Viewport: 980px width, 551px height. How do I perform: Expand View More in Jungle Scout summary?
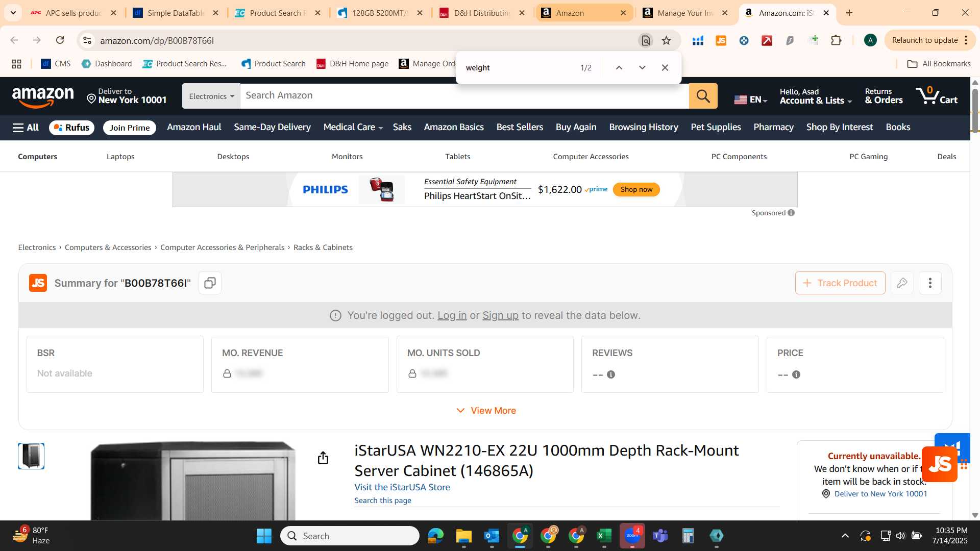tap(486, 411)
